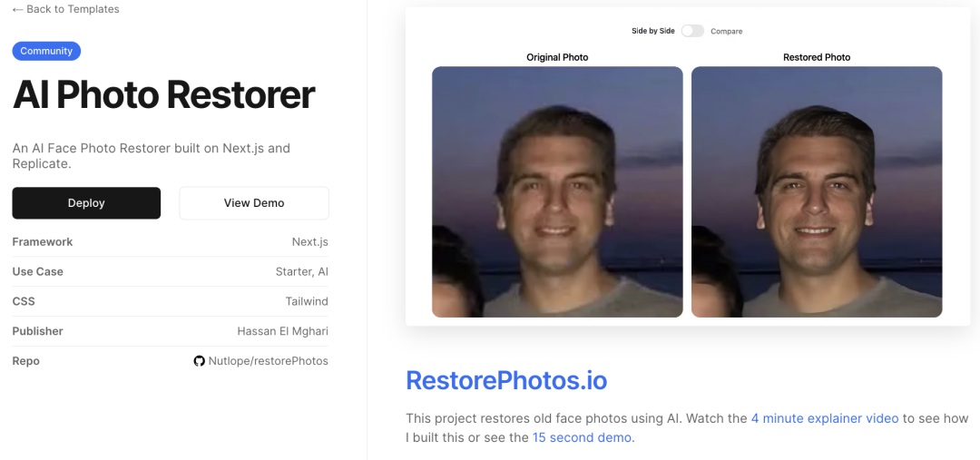
Task: Click the Original Photo thumbnail image
Action: [557, 191]
